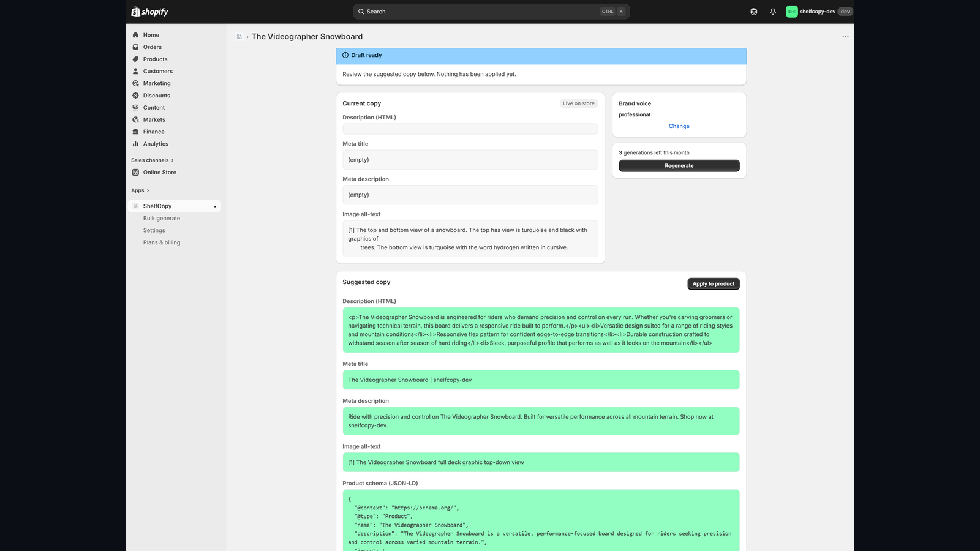Click the suggested Meta description text
Viewport: 980px width, 551px height.
tap(530, 421)
